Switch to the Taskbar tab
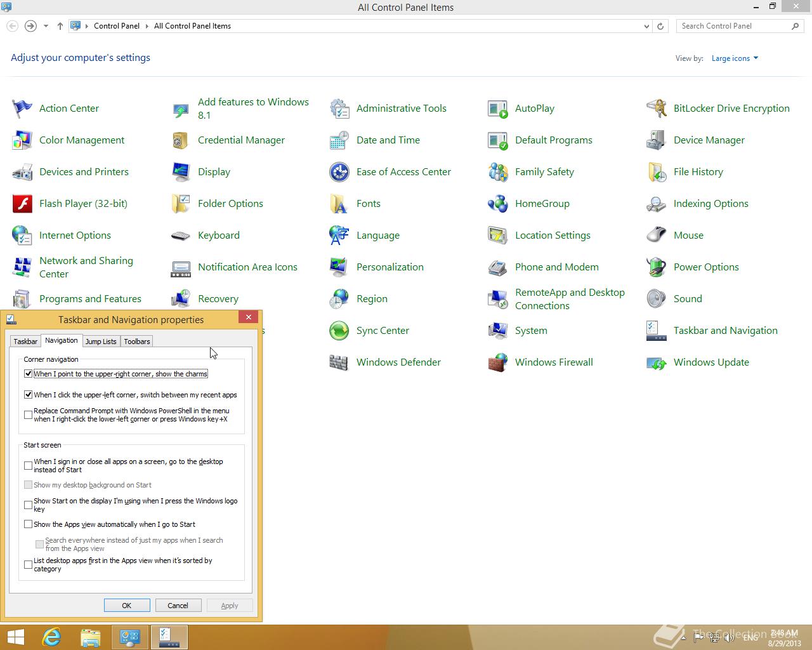The width and height of the screenshot is (812, 650). pyautogui.click(x=25, y=342)
